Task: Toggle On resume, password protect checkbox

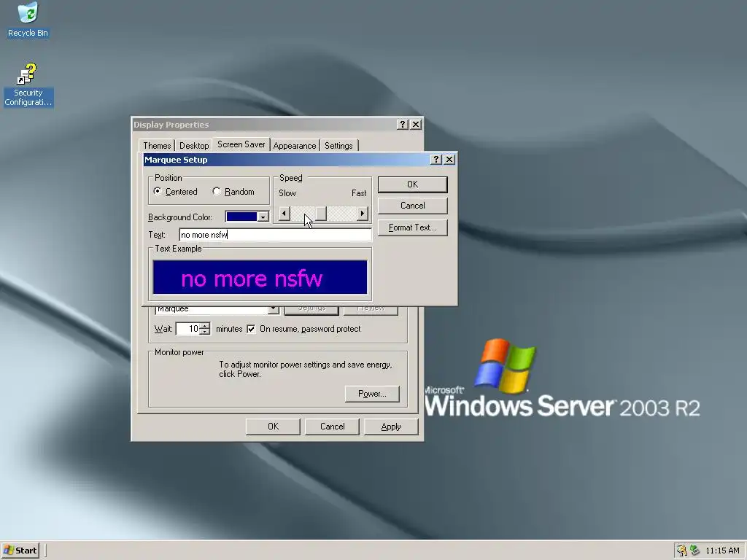Action: click(x=251, y=329)
